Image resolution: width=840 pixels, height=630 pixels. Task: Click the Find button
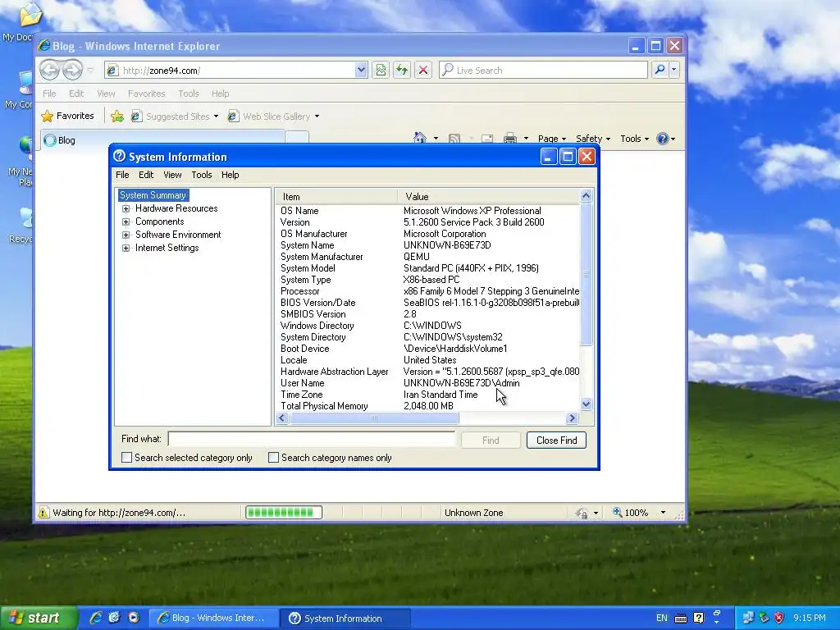click(491, 441)
